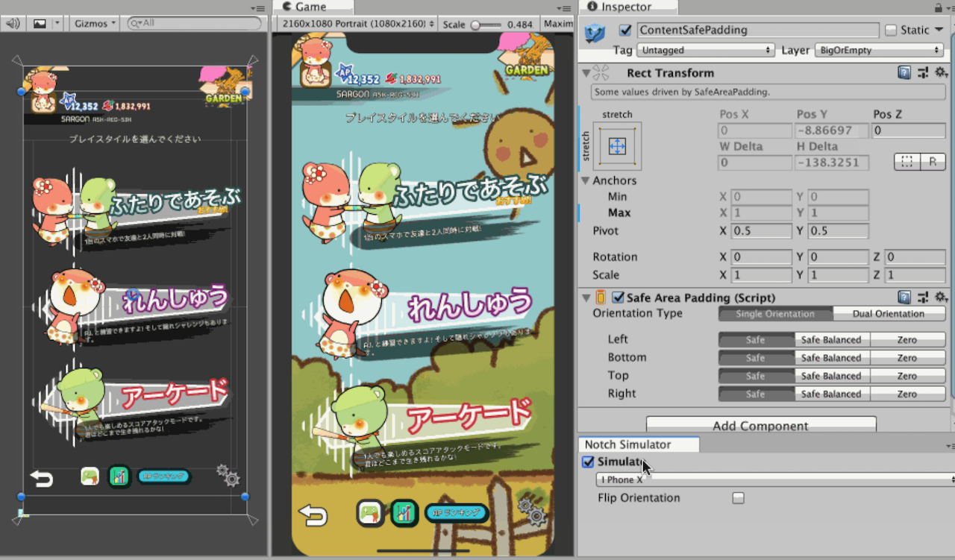Screen dimensions: 955x560
Task: Open the Scene panel options menu
Action: [260, 7]
